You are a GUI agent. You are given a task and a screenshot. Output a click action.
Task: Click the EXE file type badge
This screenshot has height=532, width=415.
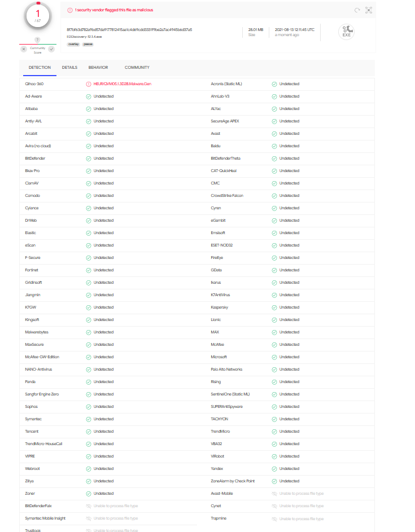pyautogui.click(x=346, y=32)
